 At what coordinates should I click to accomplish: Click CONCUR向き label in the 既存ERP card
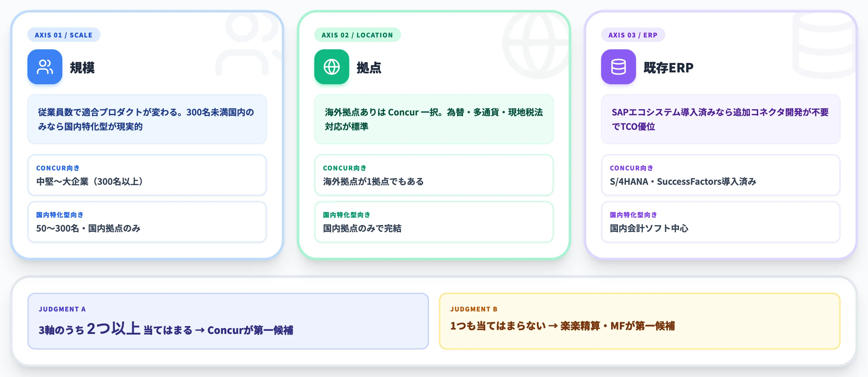pyautogui.click(x=631, y=168)
